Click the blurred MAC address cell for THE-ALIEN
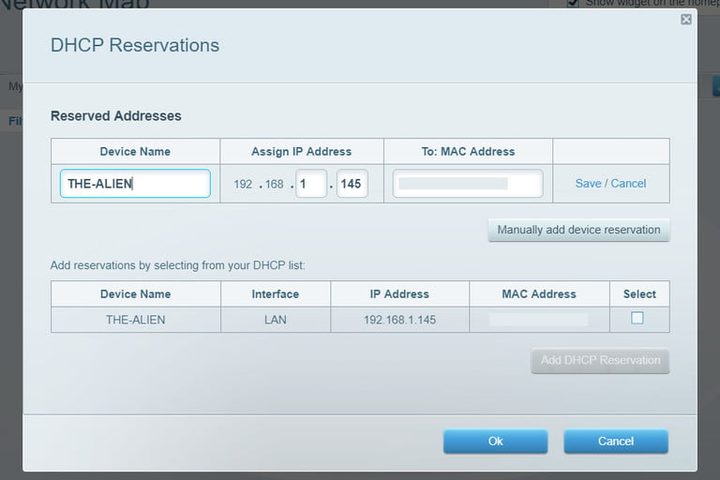 pos(539,320)
